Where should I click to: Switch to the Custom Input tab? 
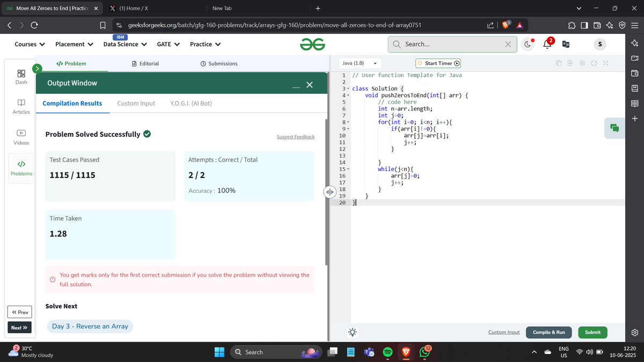tap(136, 103)
